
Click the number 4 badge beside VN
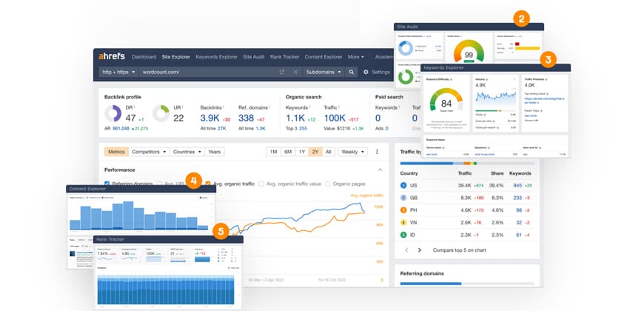click(403, 223)
